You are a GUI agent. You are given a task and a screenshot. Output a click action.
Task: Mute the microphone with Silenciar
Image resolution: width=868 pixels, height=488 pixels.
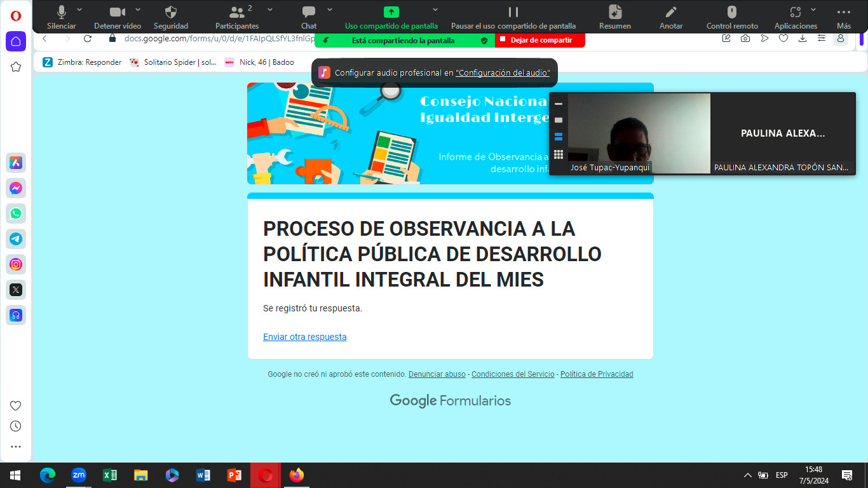click(62, 12)
